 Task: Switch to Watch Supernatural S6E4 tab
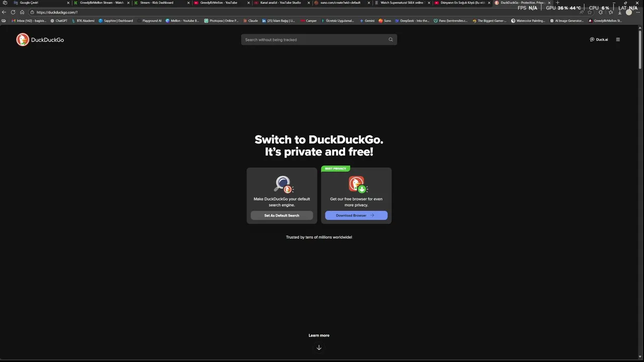(x=401, y=3)
